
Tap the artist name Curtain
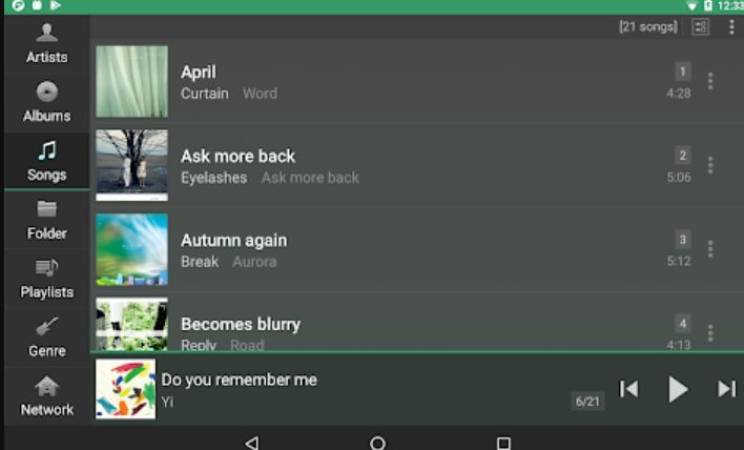[205, 94]
